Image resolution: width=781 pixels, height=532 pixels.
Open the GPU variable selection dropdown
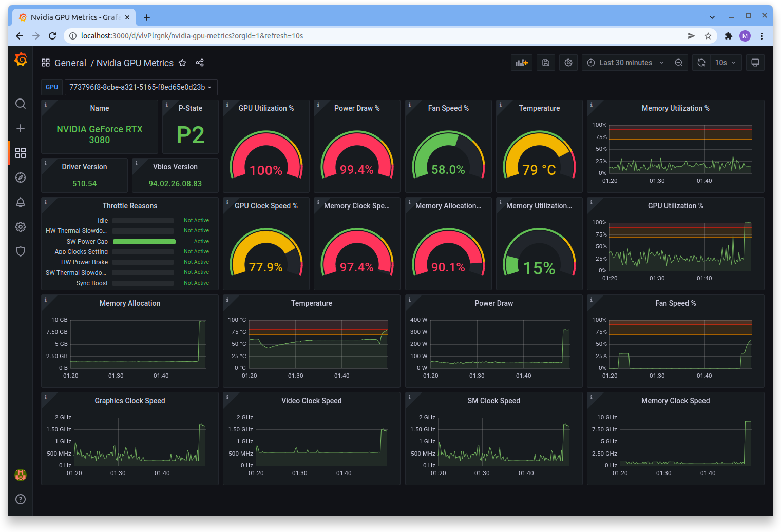(141, 87)
